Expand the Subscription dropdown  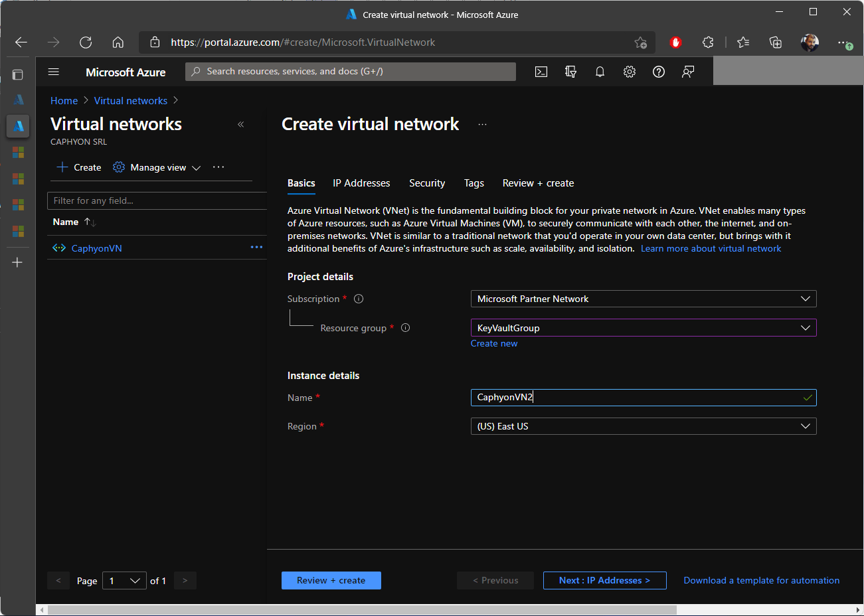tap(643, 299)
